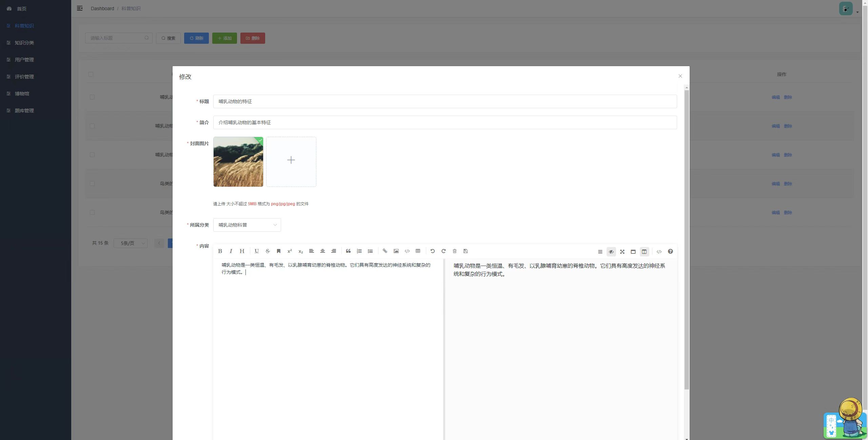Go to 题库管理 in the sidebar

(24, 111)
